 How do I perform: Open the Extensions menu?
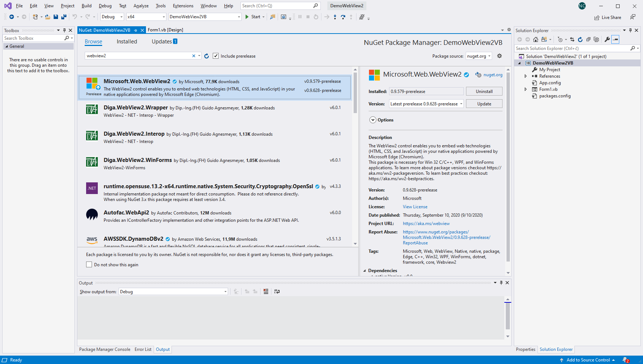click(183, 6)
